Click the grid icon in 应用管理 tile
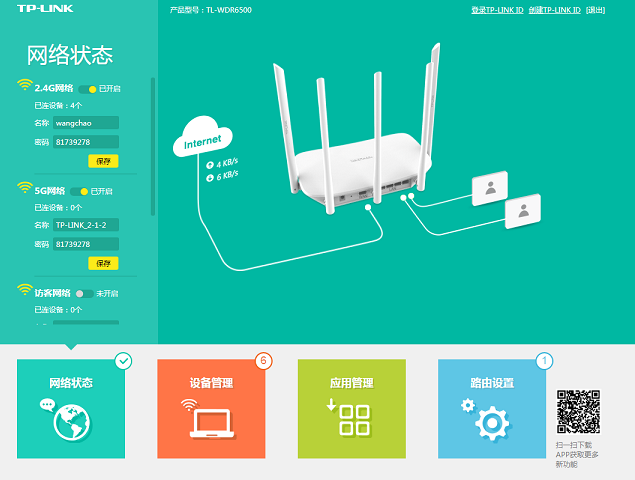 pos(352,420)
